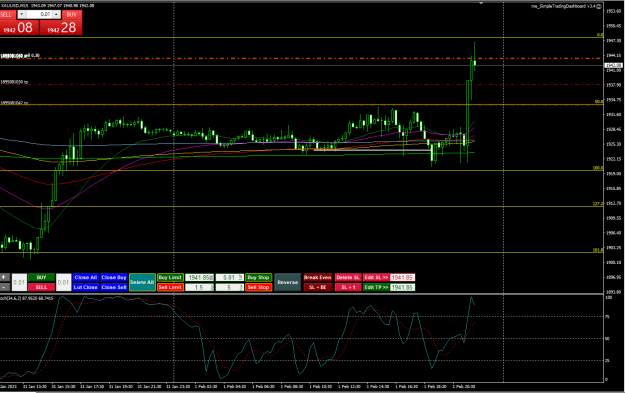Click the Edit SL >> button
Screen dimensions: 625x393
click(376, 277)
